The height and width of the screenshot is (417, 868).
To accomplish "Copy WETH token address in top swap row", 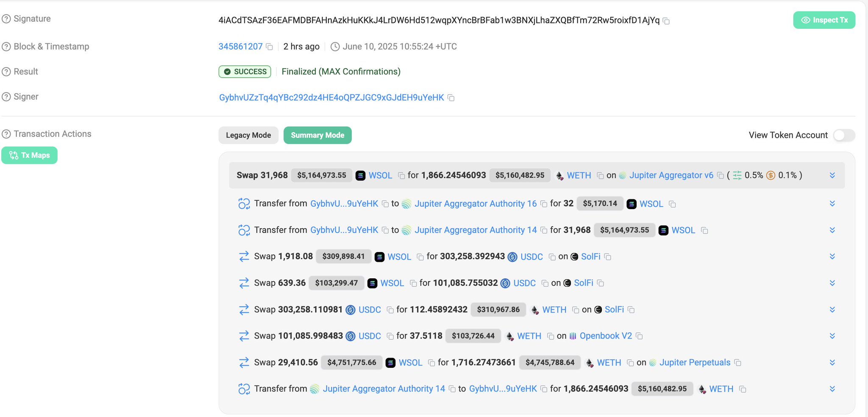I will [600, 176].
